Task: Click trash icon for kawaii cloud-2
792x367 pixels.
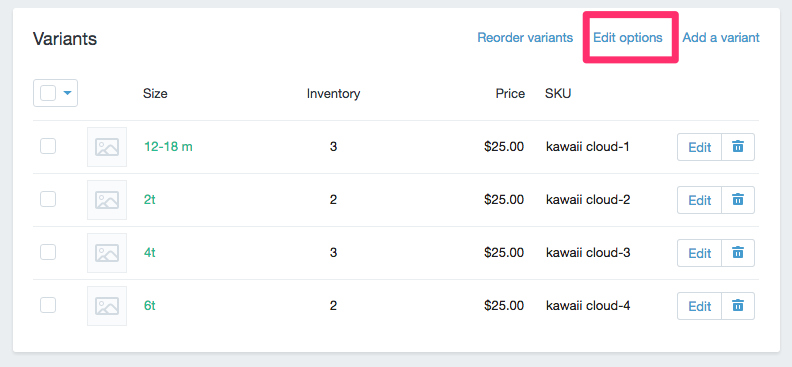Action: 738,200
